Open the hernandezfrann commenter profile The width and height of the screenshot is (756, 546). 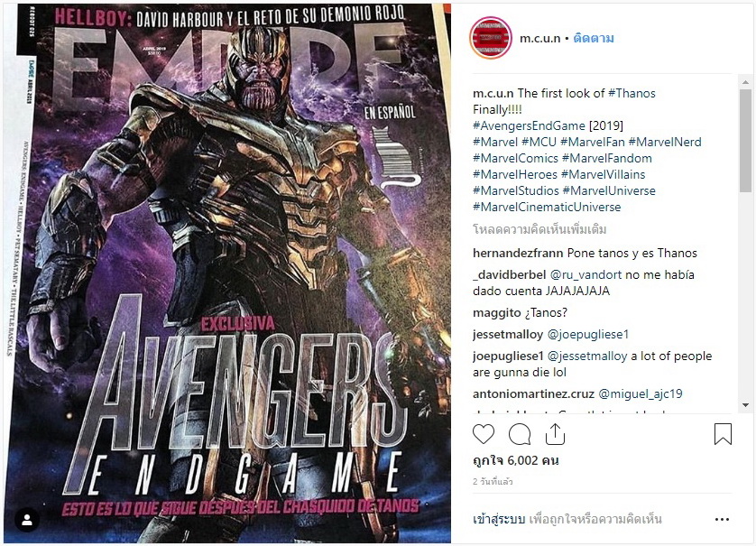[518, 254]
